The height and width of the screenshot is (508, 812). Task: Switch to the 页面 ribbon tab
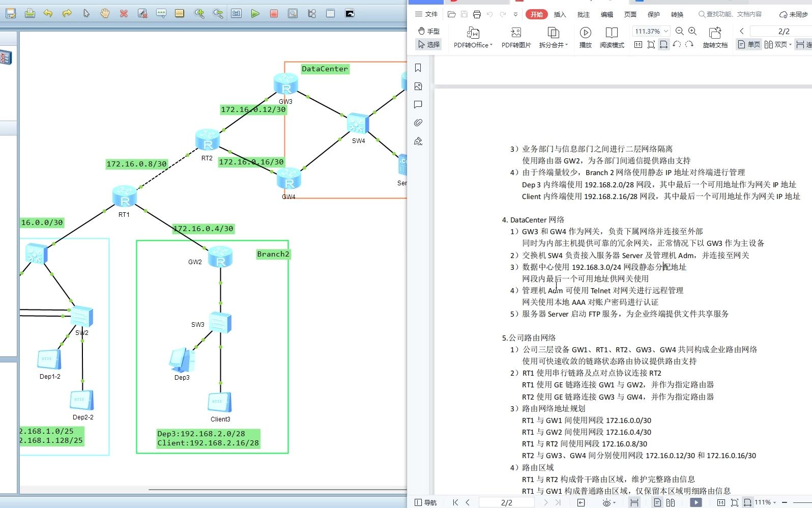(630, 14)
